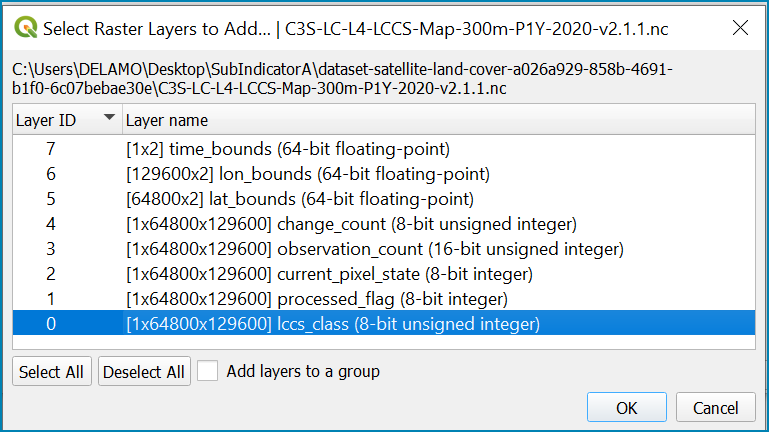The height and width of the screenshot is (432, 769).
Task: Click the QGIS logo icon in title bar
Action: point(26,27)
